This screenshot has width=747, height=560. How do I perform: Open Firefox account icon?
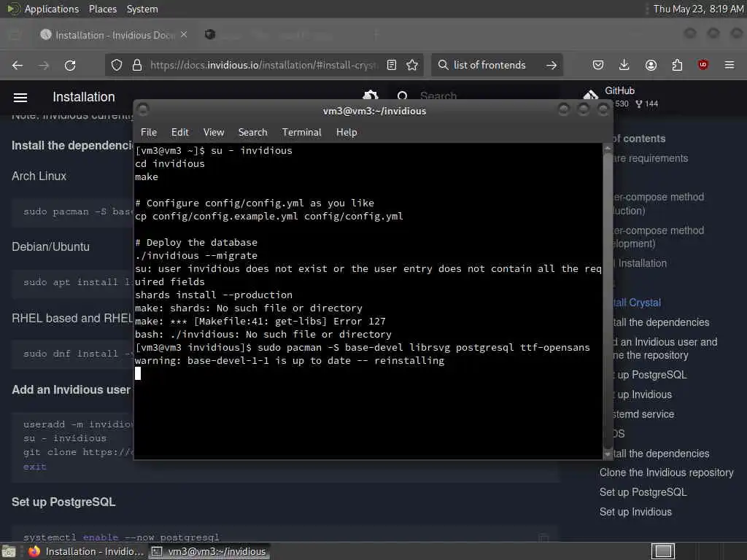[x=651, y=65]
